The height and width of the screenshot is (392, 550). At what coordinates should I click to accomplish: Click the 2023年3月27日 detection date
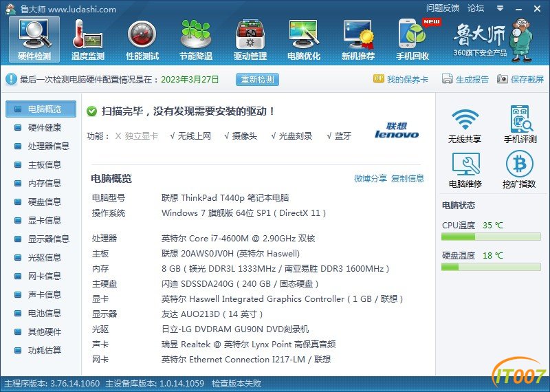tap(190, 79)
